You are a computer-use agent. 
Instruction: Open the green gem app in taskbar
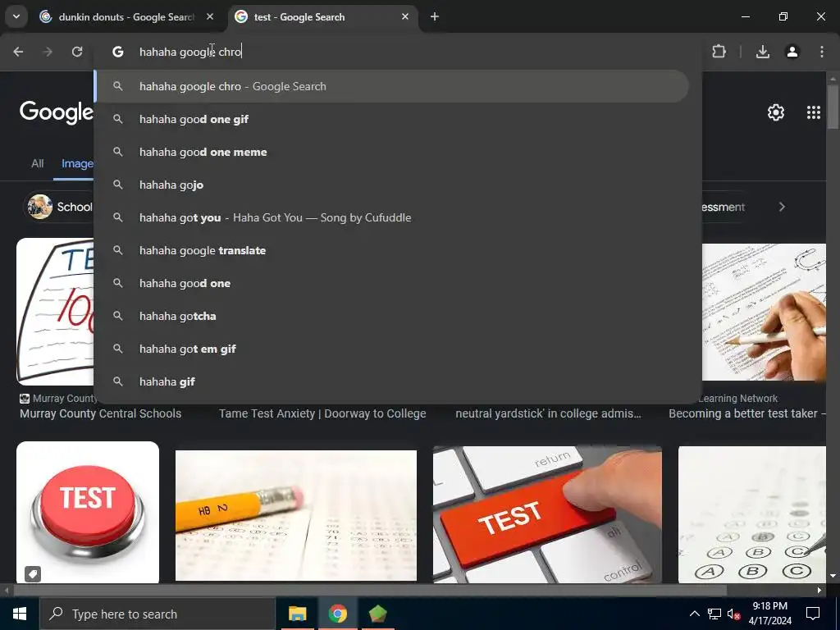pyautogui.click(x=377, y=614)
